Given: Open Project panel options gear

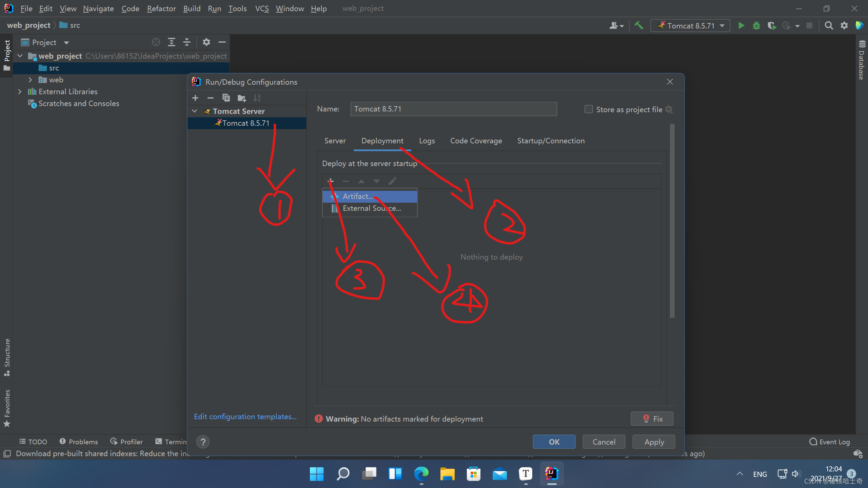Looking at the screenshot, I should (x=206, y=42).
